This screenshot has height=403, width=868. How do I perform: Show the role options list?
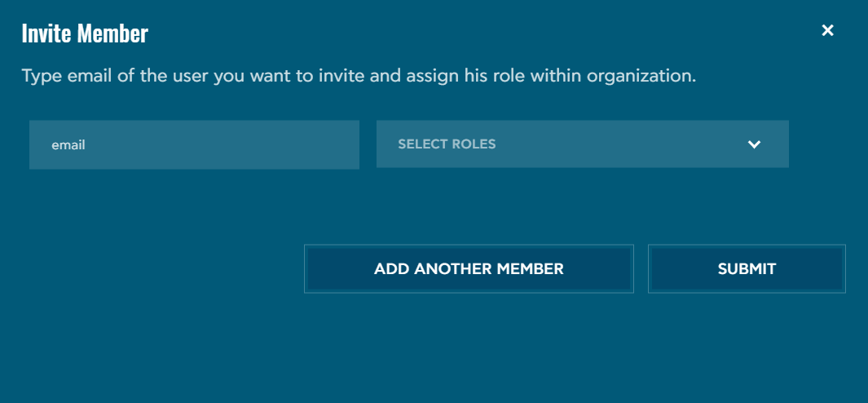(x=582, y=144)
